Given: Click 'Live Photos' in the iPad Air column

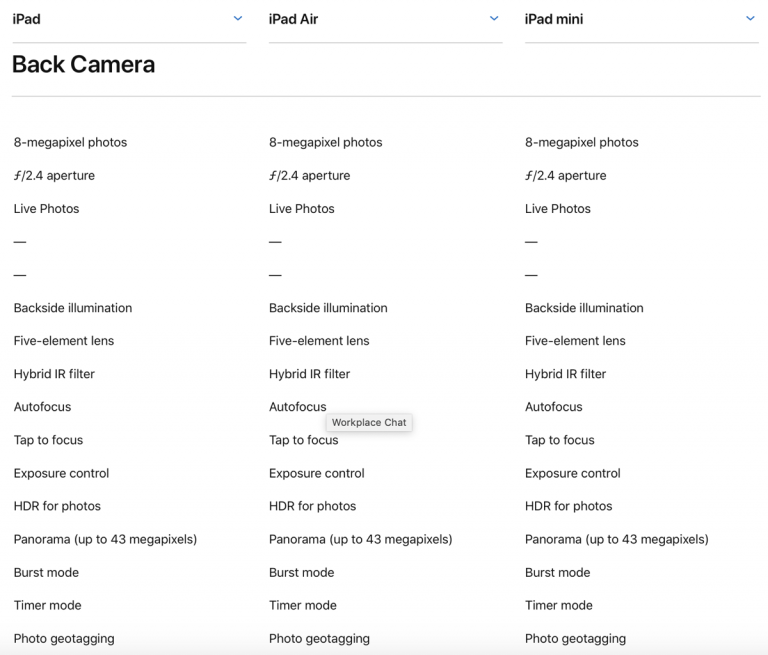Looking at the screenshot, I should click(x=301, y=209).
